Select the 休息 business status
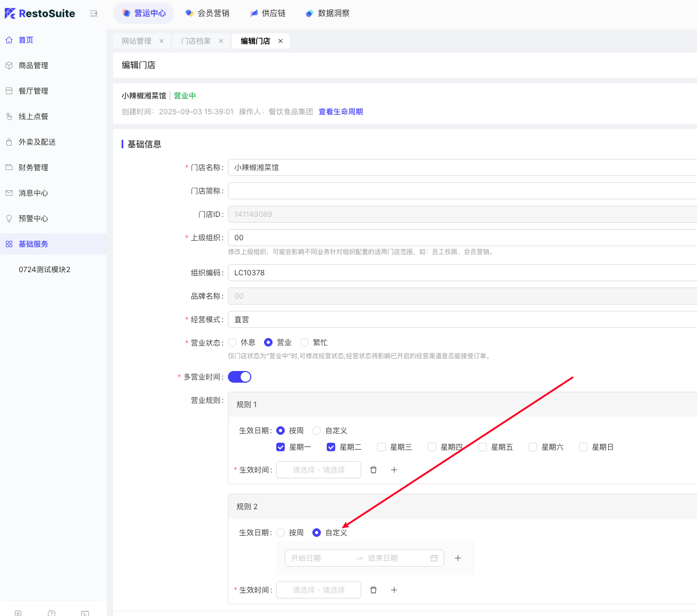 233,342
